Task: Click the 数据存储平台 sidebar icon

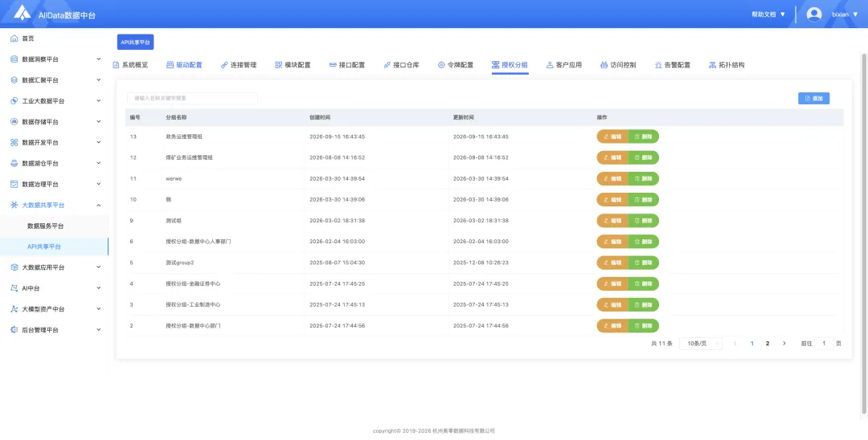Action: point(14,121)
